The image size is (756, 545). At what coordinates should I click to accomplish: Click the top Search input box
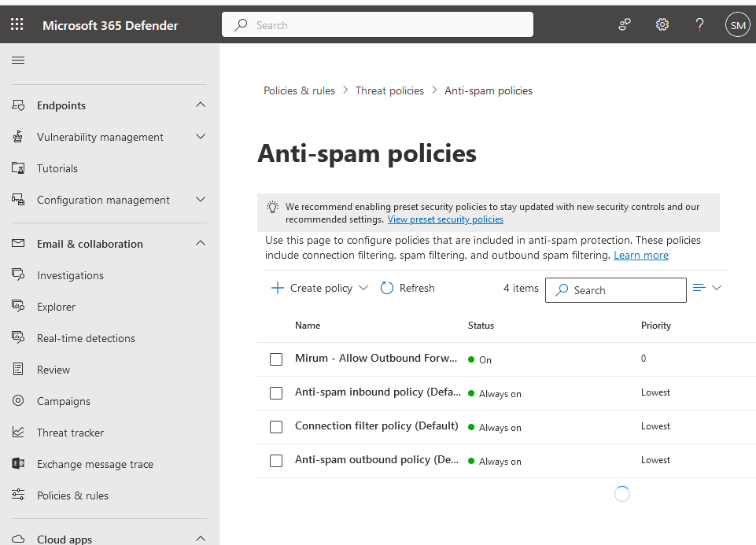tap(378, 24)
